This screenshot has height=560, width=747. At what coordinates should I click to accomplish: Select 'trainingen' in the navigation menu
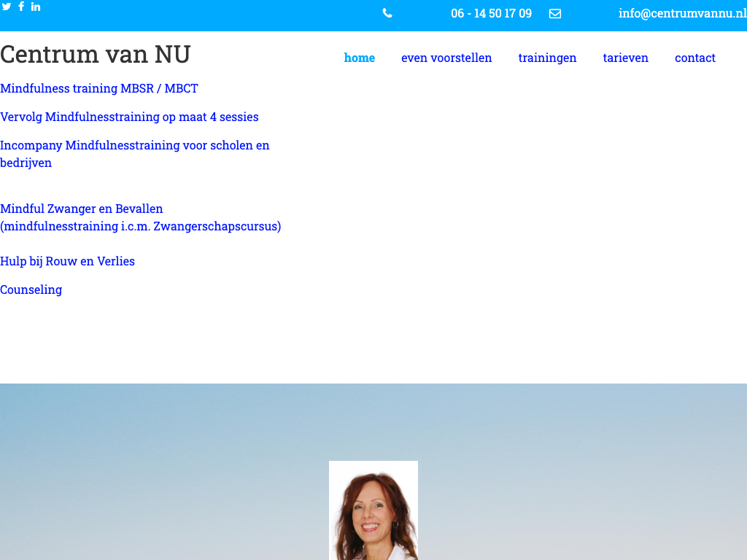point(547,58)
